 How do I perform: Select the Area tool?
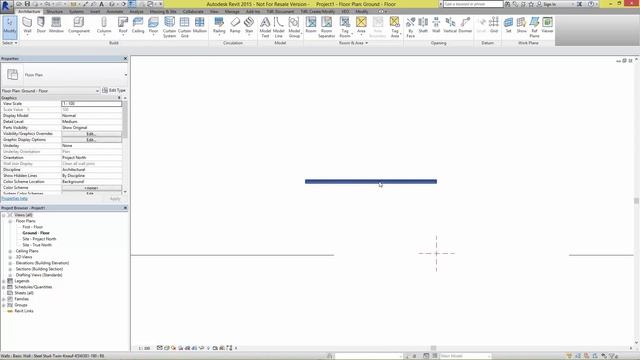coord(361,25)
